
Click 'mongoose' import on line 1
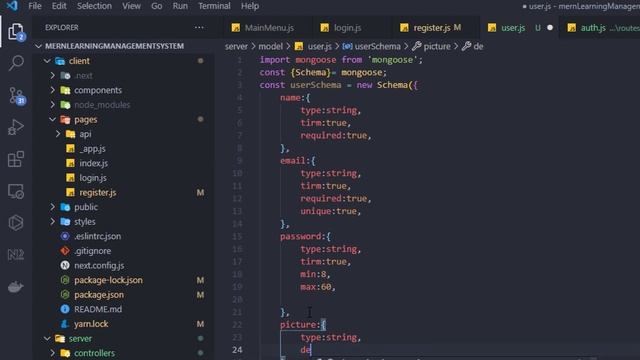(x=316, y=60)
